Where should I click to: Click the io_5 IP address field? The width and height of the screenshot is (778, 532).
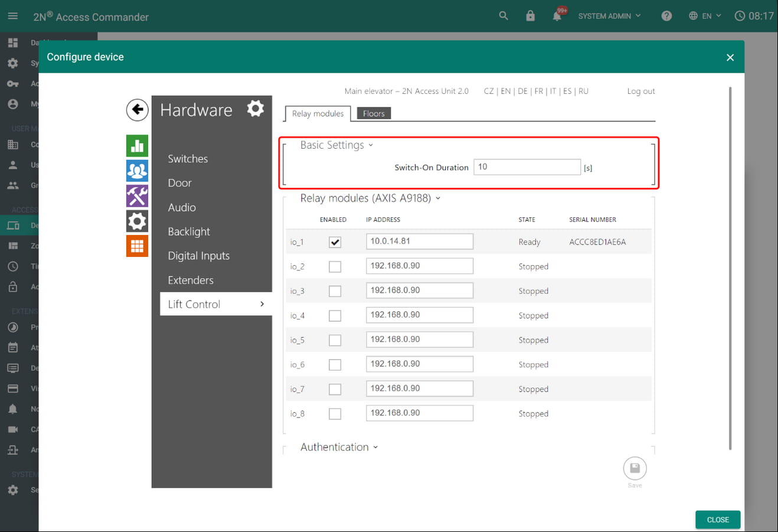[420, 340]
